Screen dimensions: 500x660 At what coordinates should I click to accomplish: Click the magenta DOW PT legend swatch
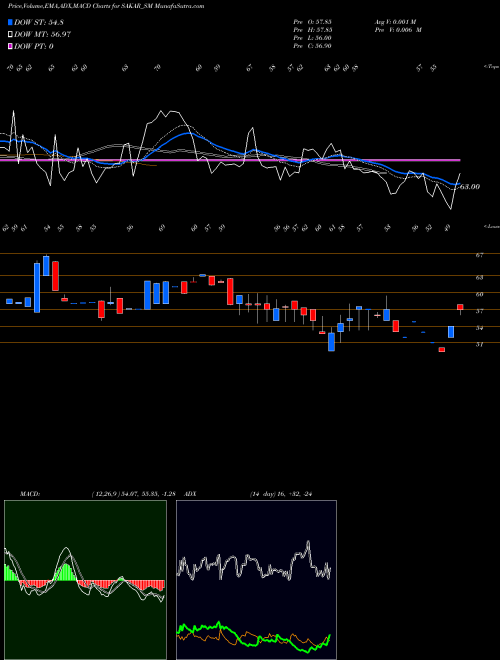[x=10, y=46]
